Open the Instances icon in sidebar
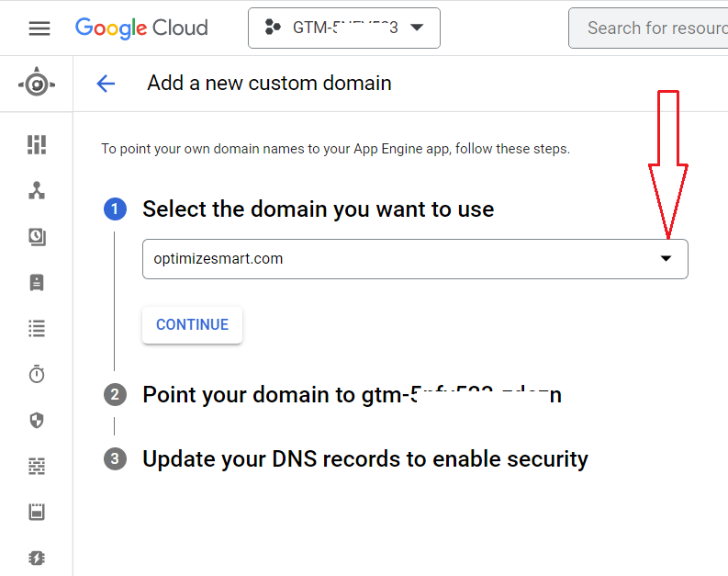The image size is (728, 576). tap(37, 282)
